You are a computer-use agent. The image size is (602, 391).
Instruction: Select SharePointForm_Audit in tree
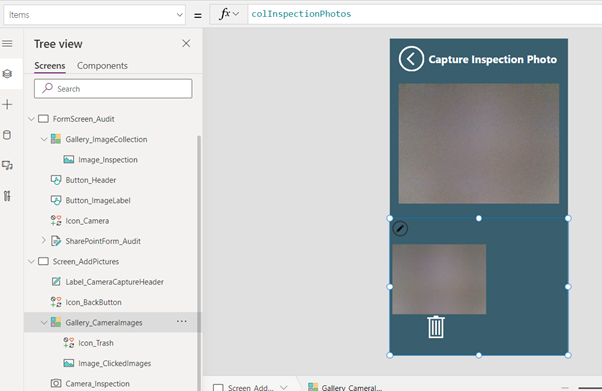(103, 241)
